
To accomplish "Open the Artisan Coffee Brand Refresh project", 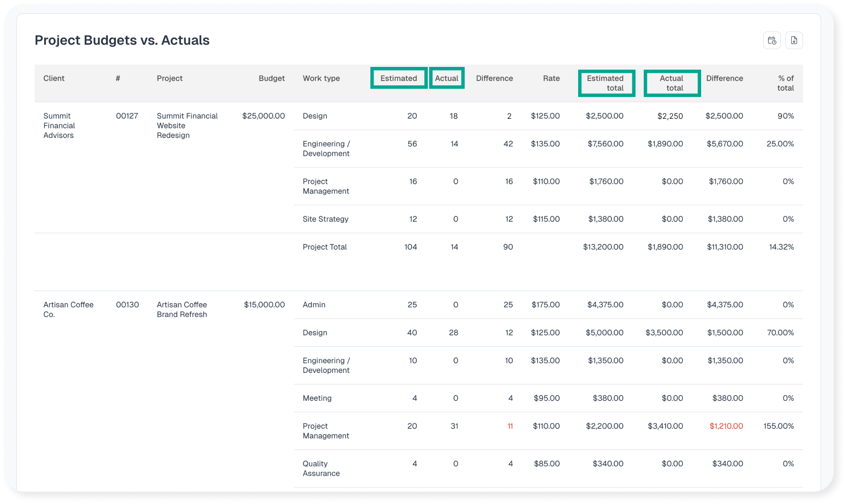I will [x=182, y=310].
